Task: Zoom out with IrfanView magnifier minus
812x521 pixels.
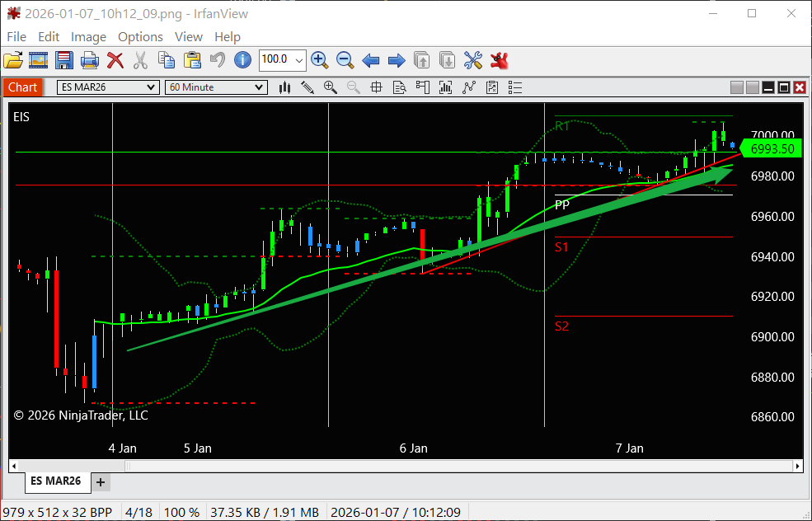Action: (x=345, y=61)
